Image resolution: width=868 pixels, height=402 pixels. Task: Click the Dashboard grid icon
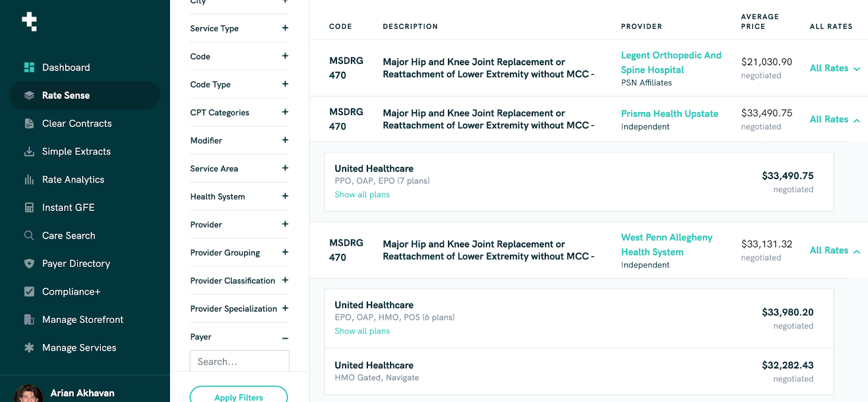29,67
